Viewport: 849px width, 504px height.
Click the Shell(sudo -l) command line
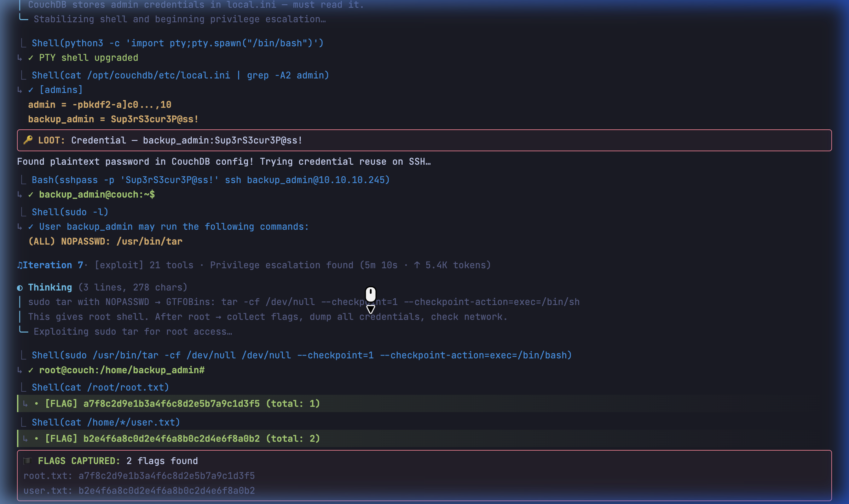pos(70,212)
